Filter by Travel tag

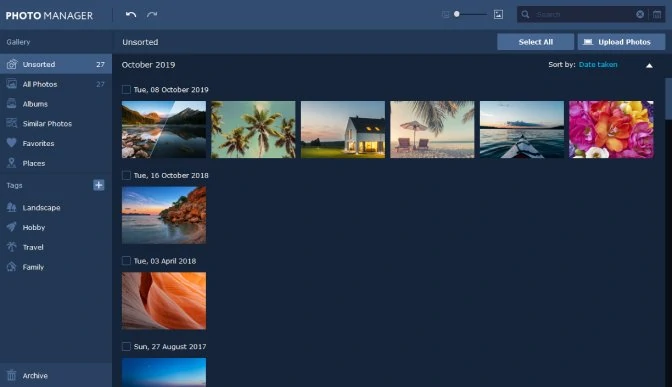56,247
